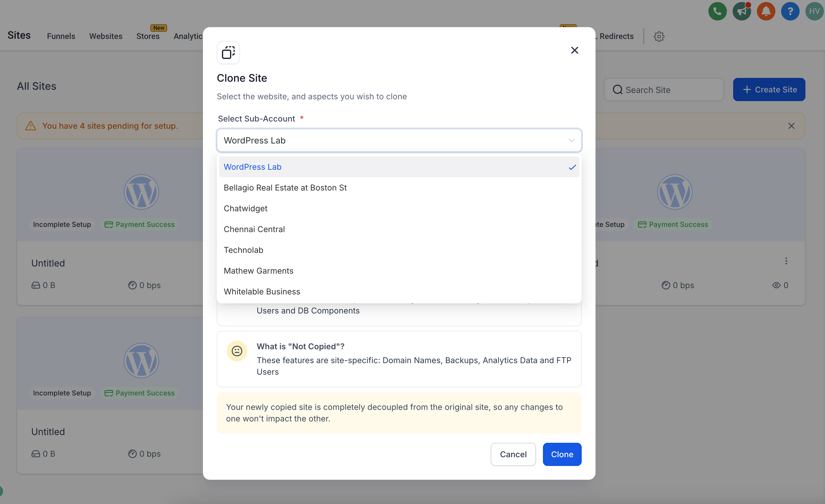Select WordPress Lab option in the list
The height and width of the screenshot is (504, 825).
[x=399, y=167]
